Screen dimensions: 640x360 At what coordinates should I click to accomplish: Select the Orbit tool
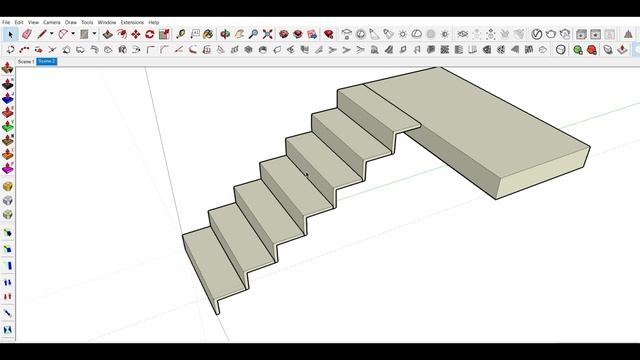click(x=225, y=34)
